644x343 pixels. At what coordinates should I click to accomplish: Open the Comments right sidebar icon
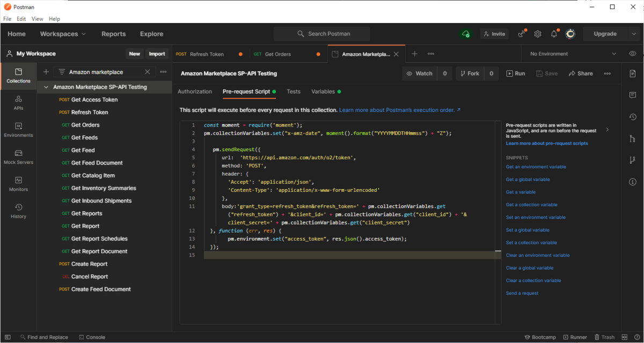[633, 95]
